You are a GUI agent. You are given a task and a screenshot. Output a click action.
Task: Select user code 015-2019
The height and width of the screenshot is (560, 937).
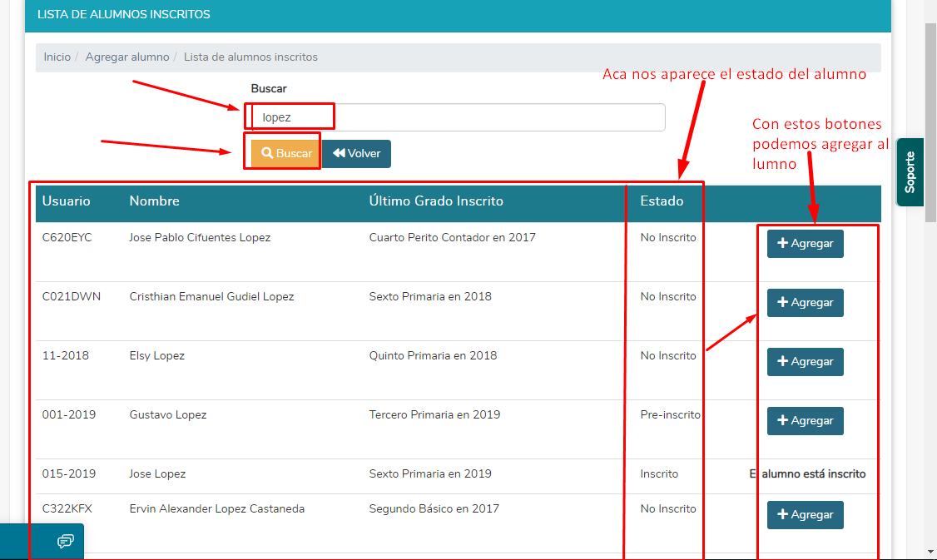tap(69, 474)
